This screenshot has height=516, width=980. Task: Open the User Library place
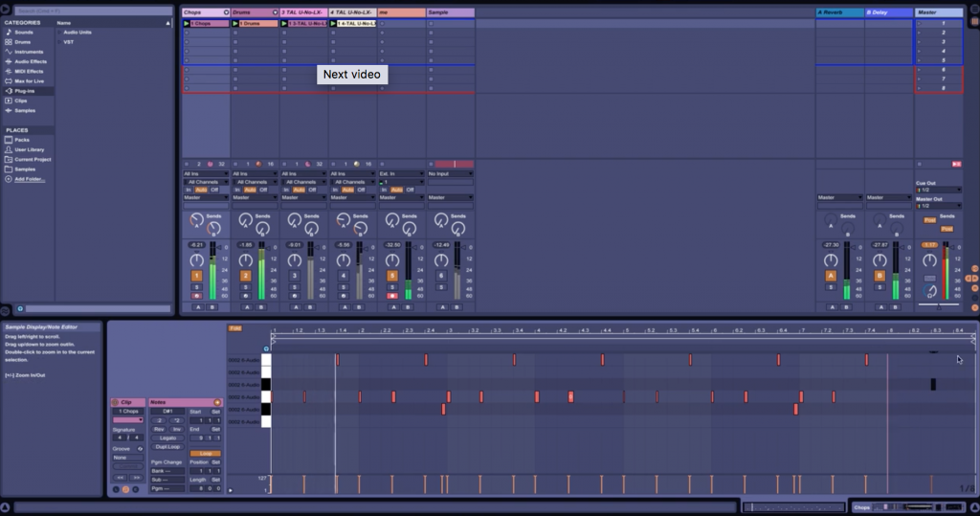pos(28,149)
